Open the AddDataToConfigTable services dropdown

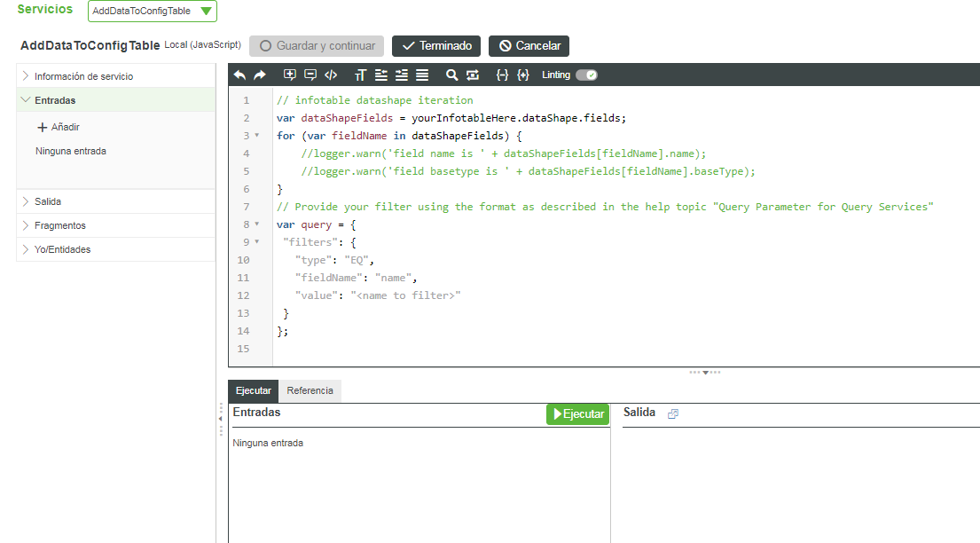coord(153,12)
